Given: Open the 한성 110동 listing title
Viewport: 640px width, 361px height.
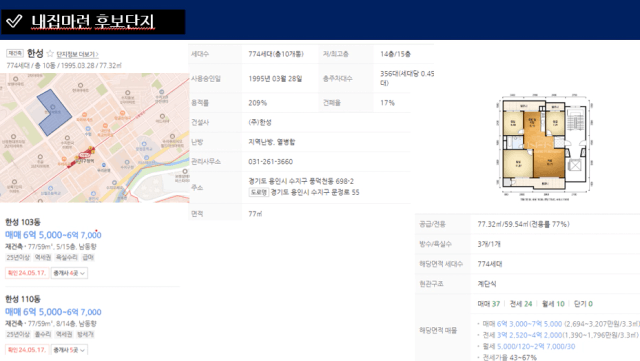Looking at the screenshot, I should (x=23, y=299).
